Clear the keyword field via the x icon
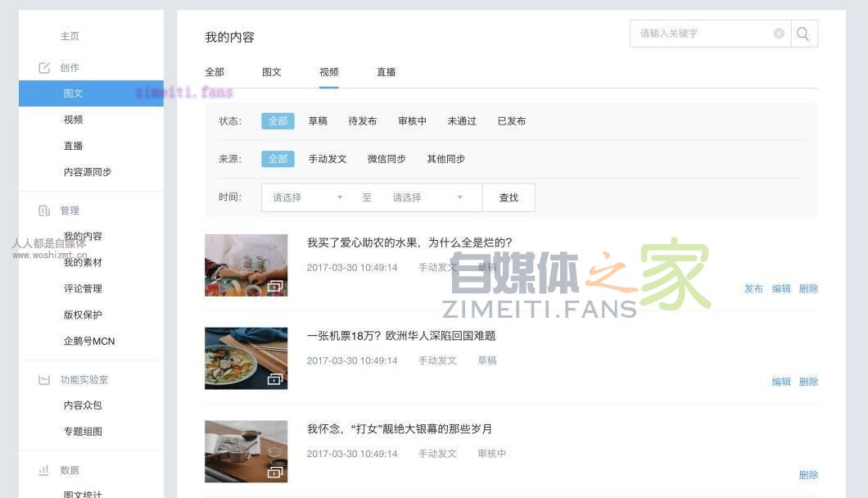Viewport: 868px width, 498px height. tap(778, 34)
